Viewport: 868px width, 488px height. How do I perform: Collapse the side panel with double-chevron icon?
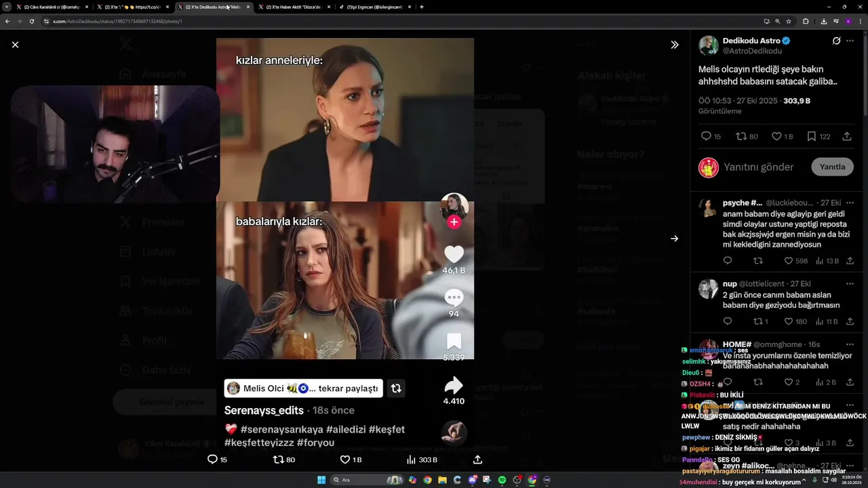tap(675, 45)
